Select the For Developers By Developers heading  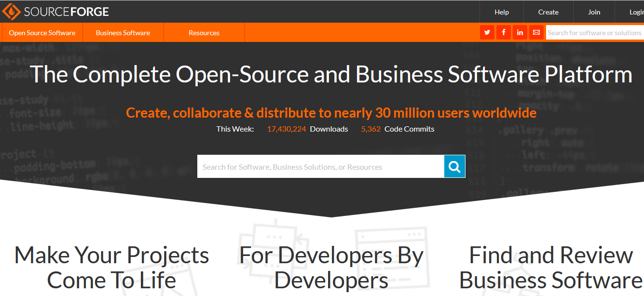tap(331, 268)
